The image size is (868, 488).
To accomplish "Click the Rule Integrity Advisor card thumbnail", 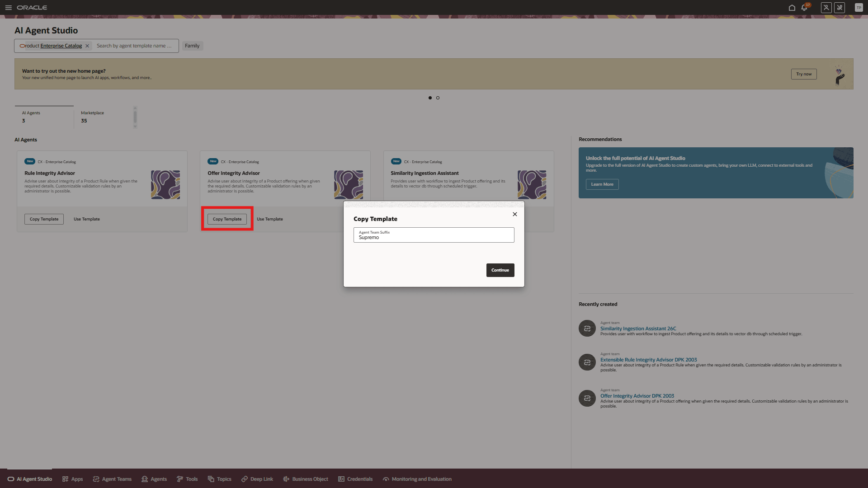I will click(x=165, y=185).
